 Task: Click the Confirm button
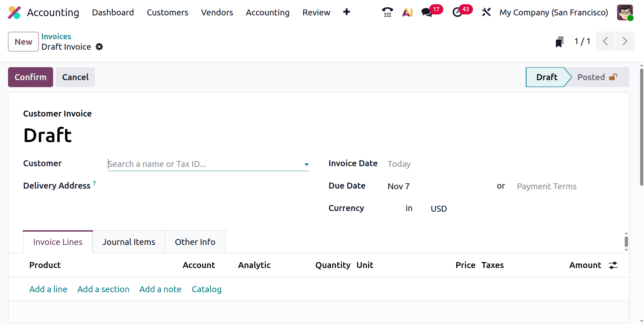click(x=30, y=77)
